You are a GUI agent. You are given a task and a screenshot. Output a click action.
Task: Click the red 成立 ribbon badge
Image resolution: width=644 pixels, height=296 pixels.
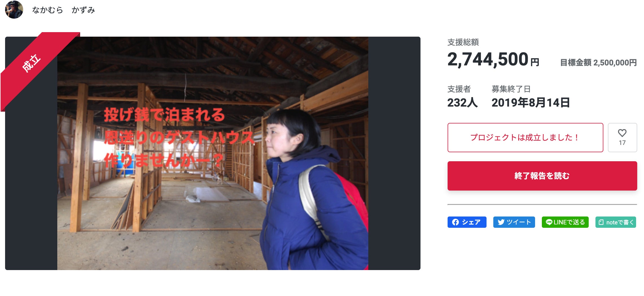(32, 63)
